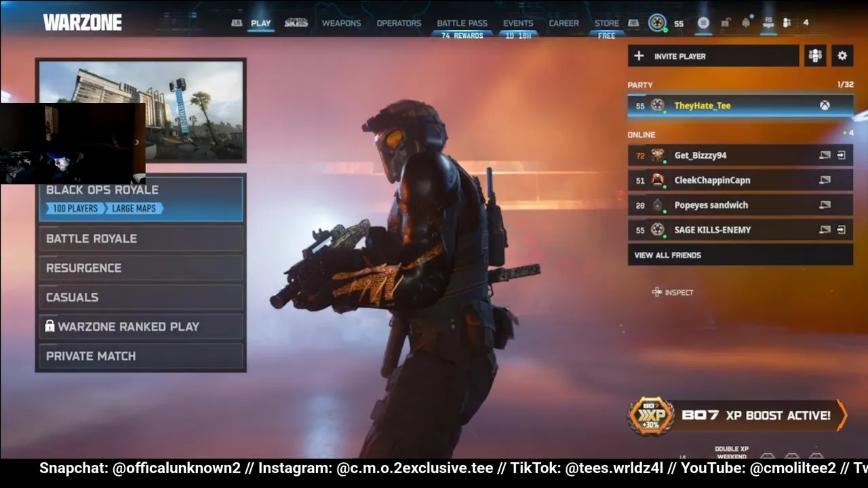868x488 pixels.
Task: Select friend CleekChappinCapn
Action: [740, 180]
